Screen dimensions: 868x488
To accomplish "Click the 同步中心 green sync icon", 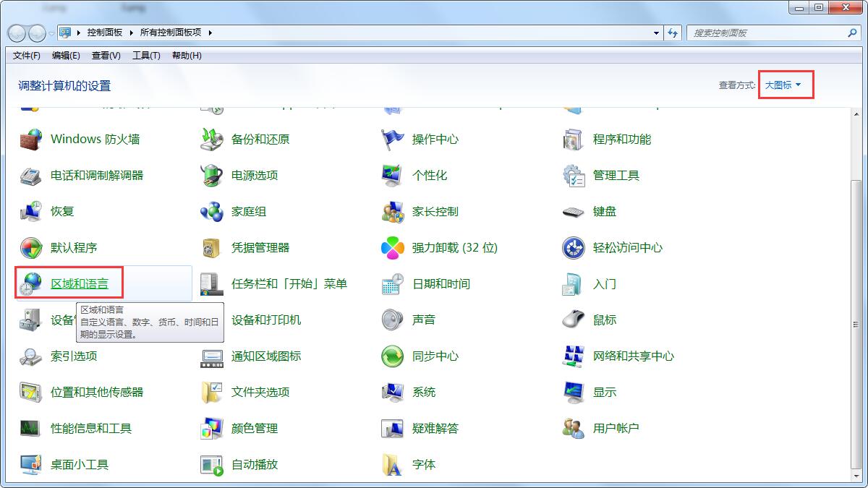I will point(393,356).
